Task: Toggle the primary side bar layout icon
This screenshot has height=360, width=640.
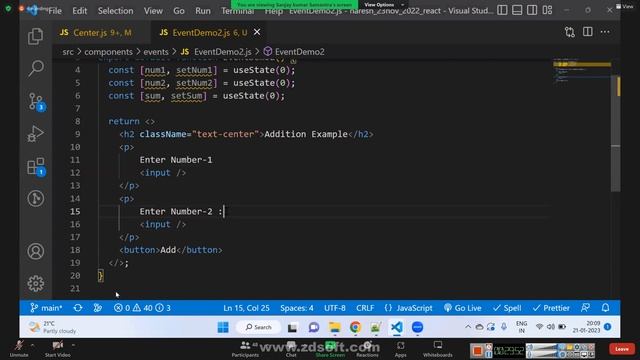Action: pyautogui.click(x=502, y=10)
